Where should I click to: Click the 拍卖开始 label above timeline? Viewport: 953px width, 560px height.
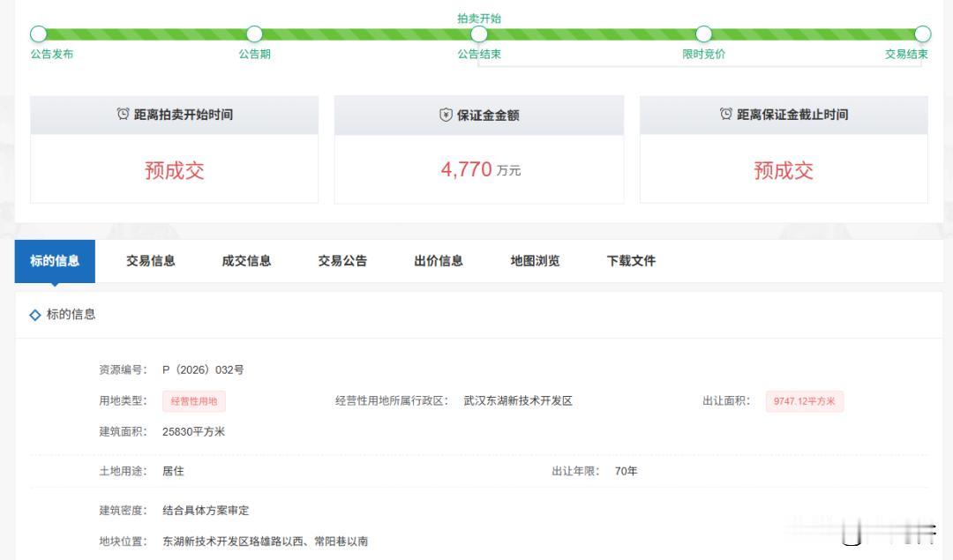click(479, 19)
